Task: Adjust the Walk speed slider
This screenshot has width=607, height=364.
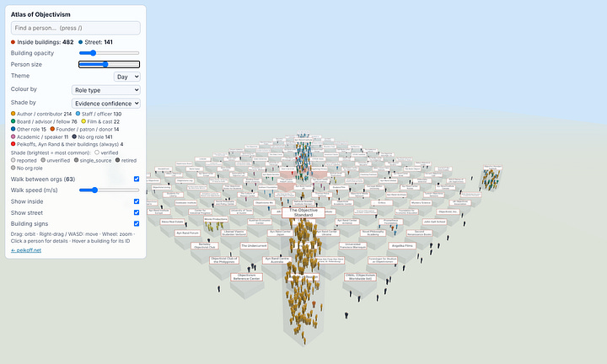Action: click(109, 190)
